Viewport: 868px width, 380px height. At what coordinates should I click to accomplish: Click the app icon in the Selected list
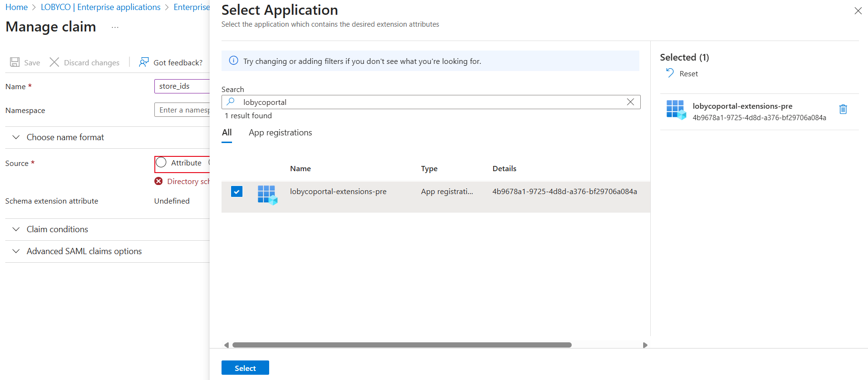676,110
